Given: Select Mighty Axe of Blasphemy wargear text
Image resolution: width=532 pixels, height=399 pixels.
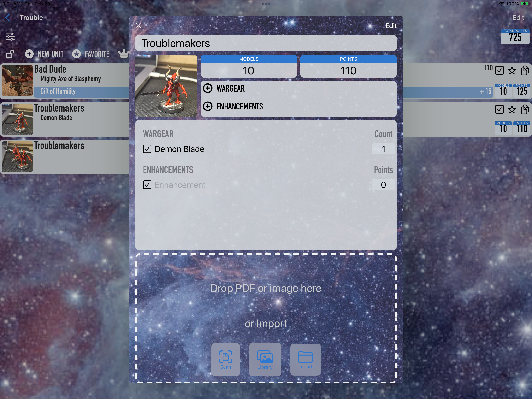Looking at the screenshot, I should point(71,79).
